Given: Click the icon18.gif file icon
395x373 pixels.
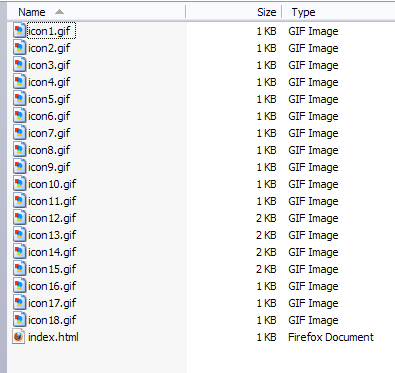Looking at the screenshot, I should click(19, 320).
